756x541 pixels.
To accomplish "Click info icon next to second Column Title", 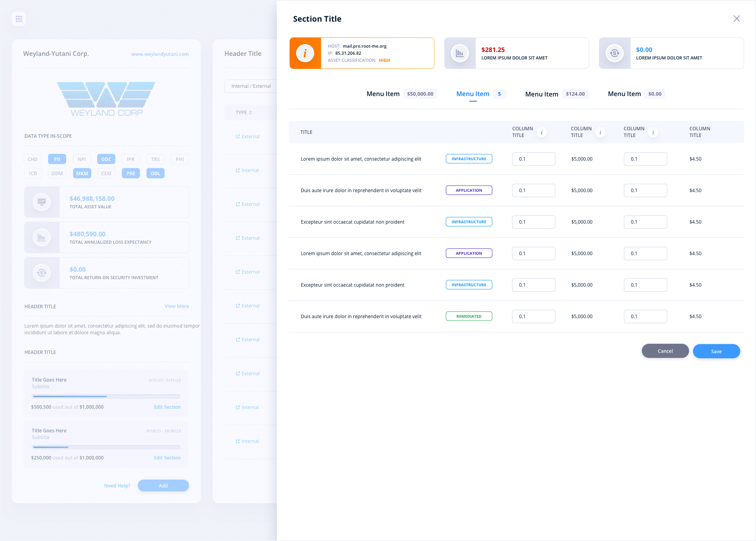I will pos(600,132).
